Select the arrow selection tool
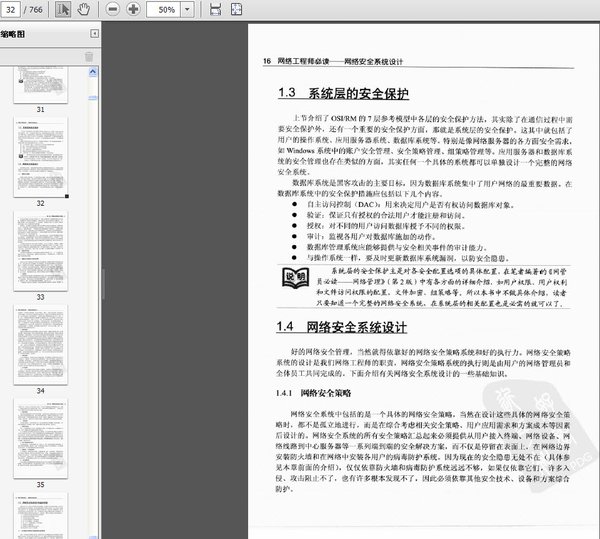Viewport: 600px width, 539px height. 63,9
